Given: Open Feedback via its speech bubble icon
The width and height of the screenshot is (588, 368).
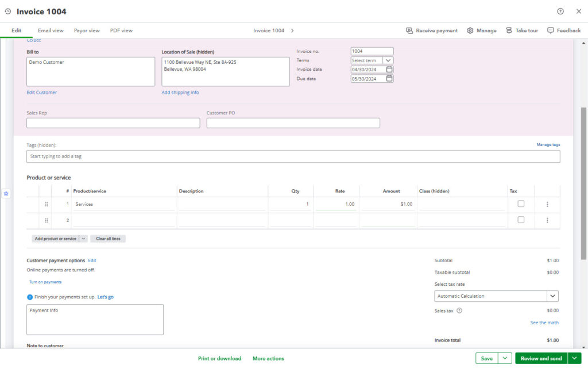Looking at the screenshot, I should click(551, 30).
